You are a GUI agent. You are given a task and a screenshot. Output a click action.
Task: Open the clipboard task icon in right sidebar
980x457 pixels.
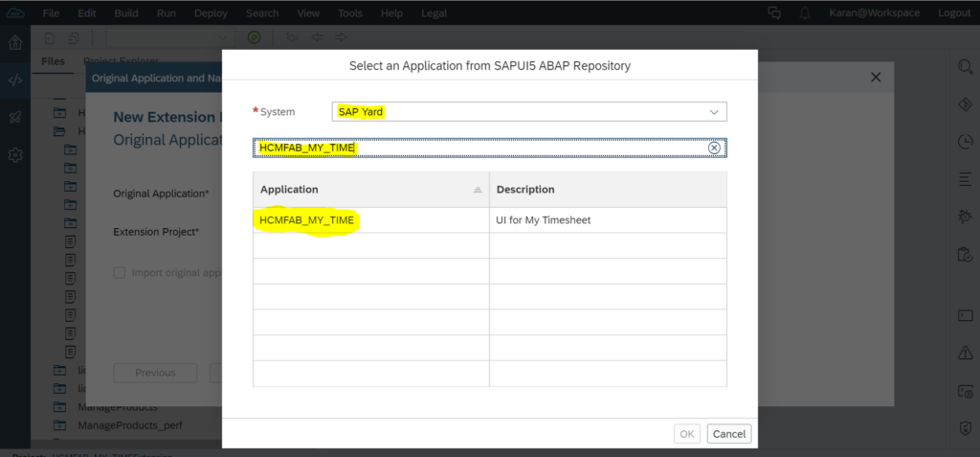point(965,254)
